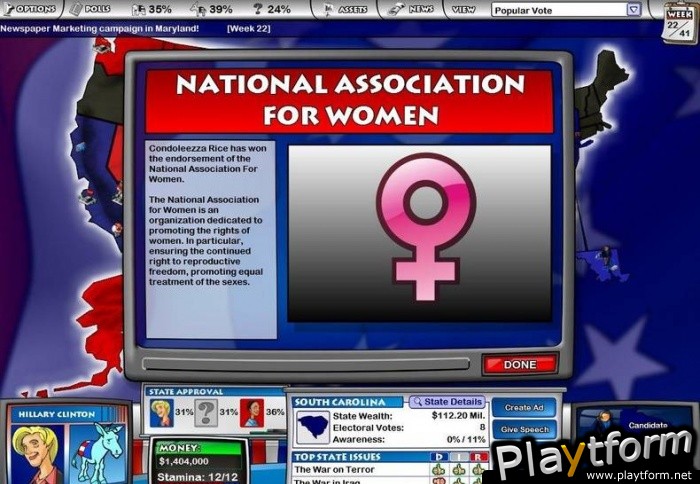Click the National Association For Women banner
700x484 pixels.
[x=349, y=100]
